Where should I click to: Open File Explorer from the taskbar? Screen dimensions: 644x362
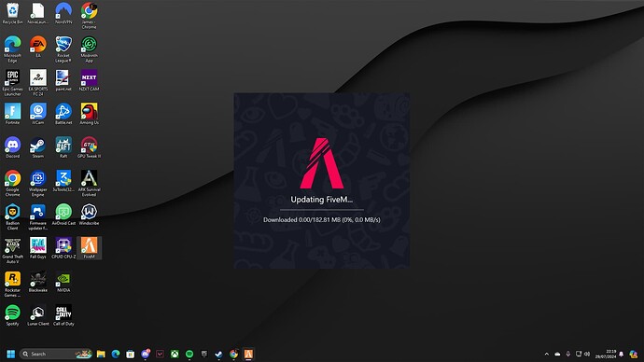(101, 354)
